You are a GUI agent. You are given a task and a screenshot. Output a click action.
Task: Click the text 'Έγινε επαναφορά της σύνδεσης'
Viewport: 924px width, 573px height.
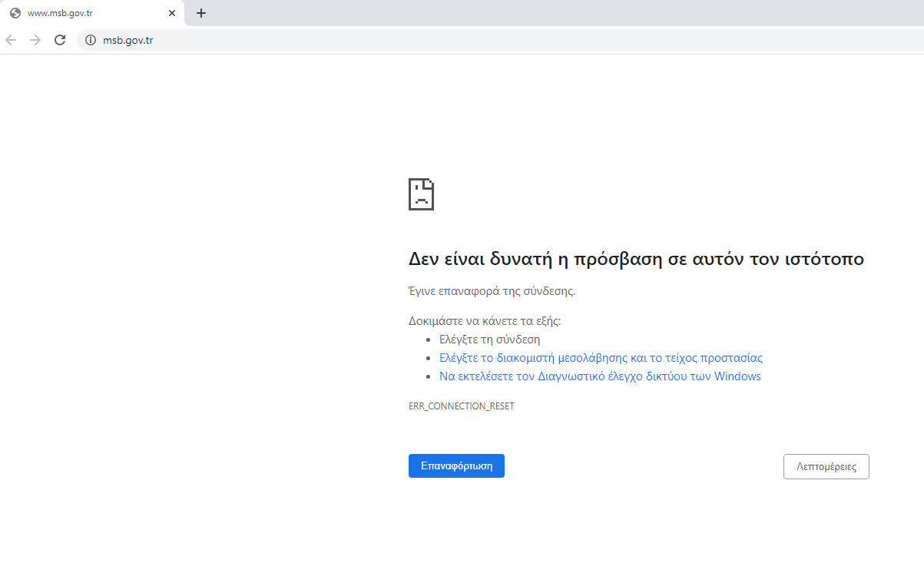(x=492, y=291)
